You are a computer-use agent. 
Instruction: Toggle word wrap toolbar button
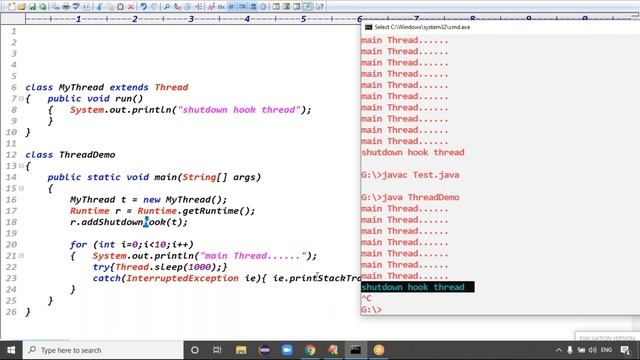coord(232,7)
